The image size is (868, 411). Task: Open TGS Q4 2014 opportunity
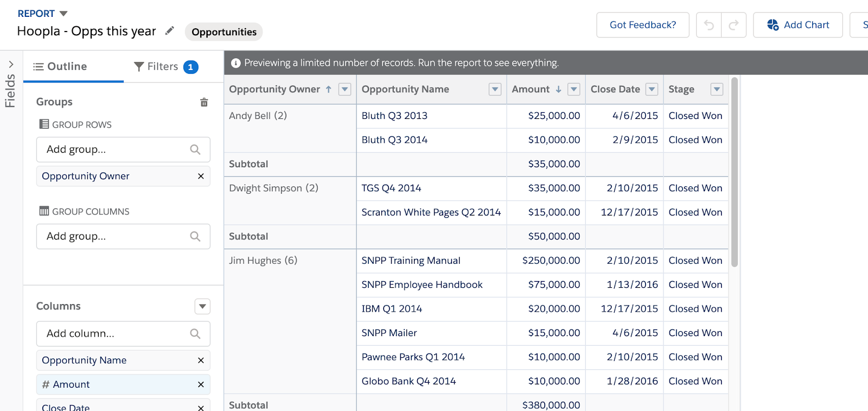coord(391,188)
